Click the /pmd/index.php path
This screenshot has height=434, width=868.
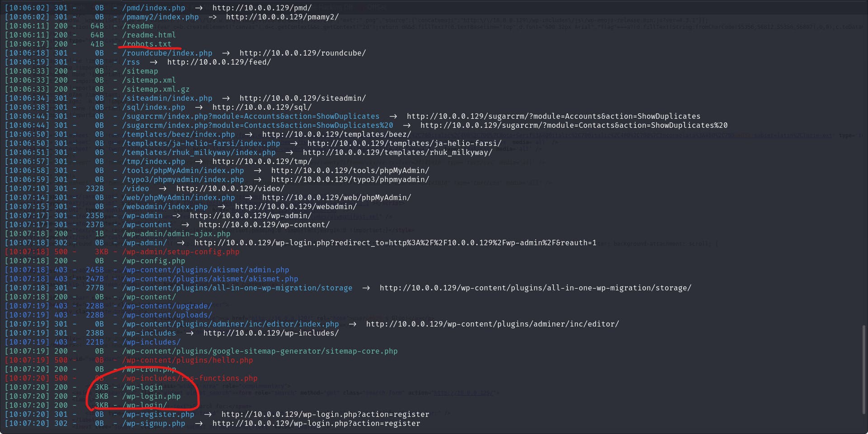click(154, 8)
